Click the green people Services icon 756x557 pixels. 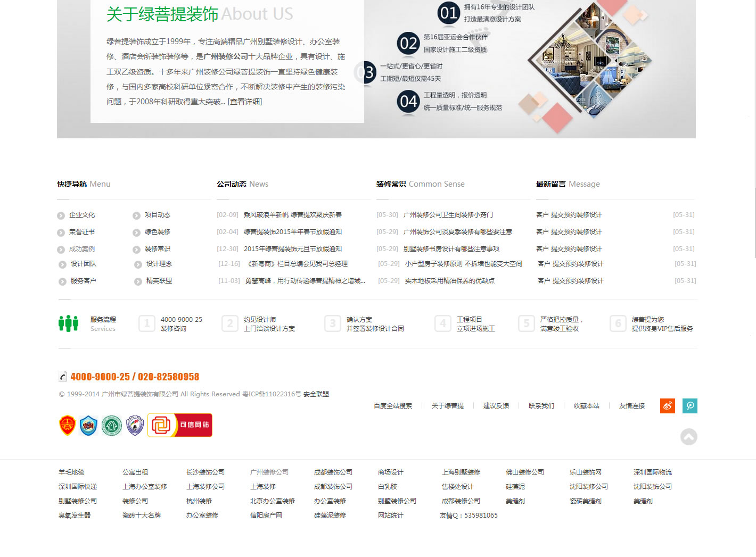tap(68, 323)
